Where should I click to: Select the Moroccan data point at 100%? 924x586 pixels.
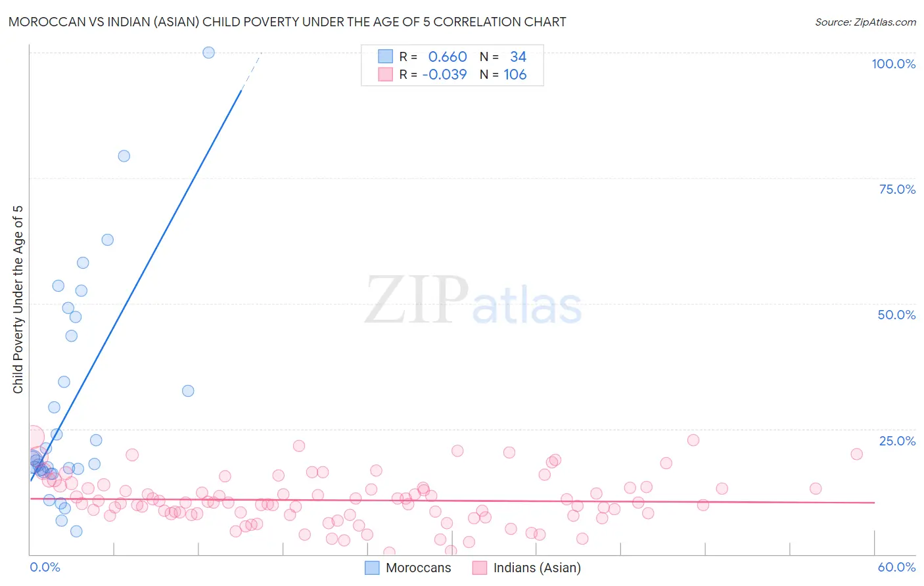tap(208, 53)
